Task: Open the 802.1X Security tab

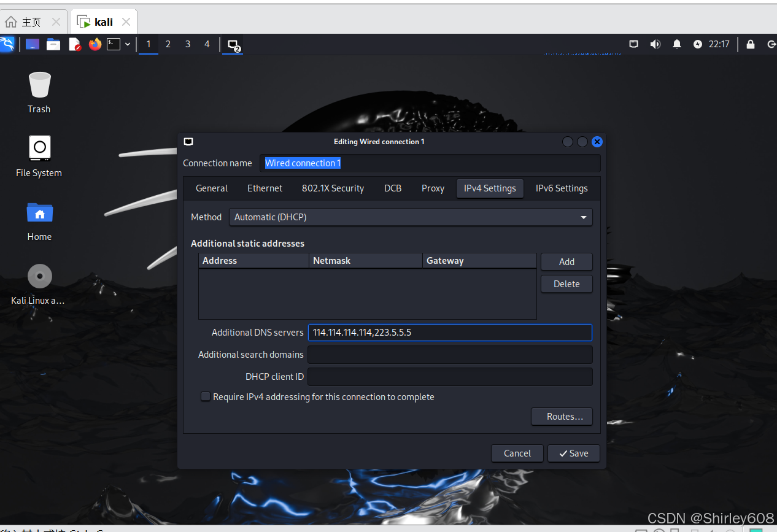Action: pyautogui.click(x=333, y=188)
